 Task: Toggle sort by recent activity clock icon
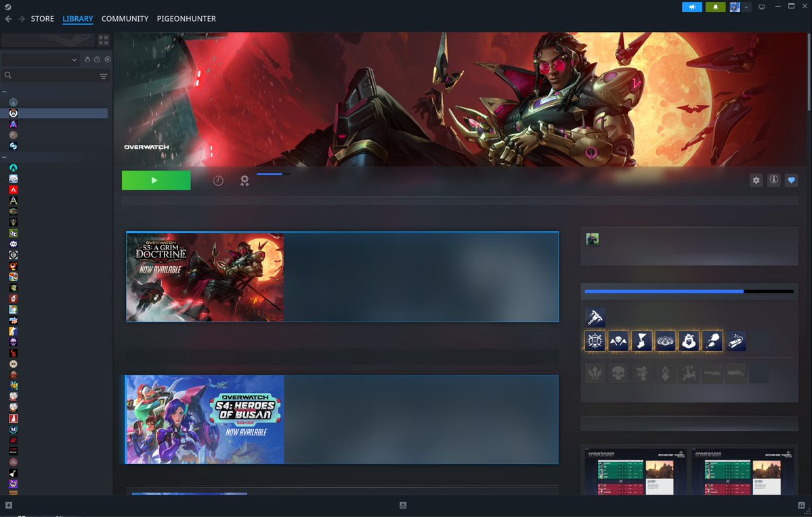coord(97,60)
